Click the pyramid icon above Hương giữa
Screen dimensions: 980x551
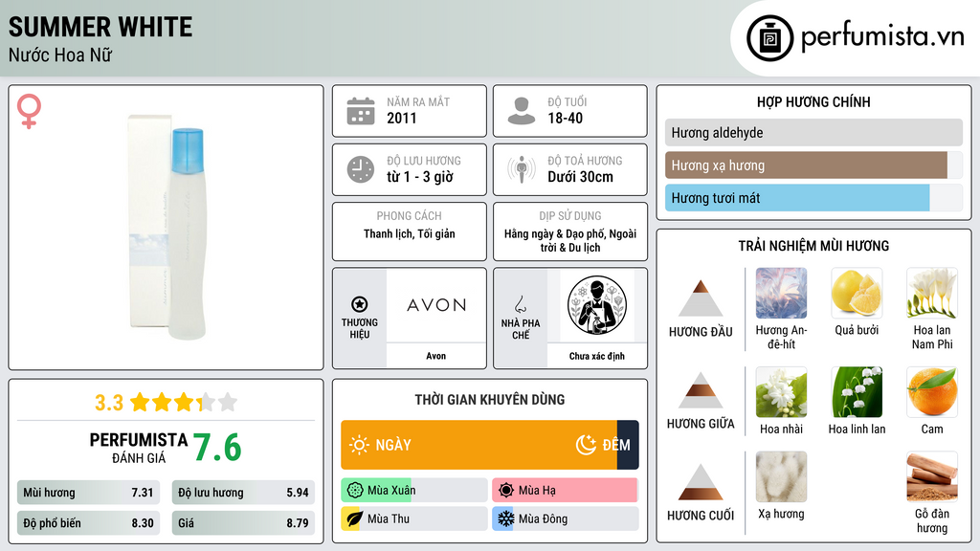[x=701, y=390]
